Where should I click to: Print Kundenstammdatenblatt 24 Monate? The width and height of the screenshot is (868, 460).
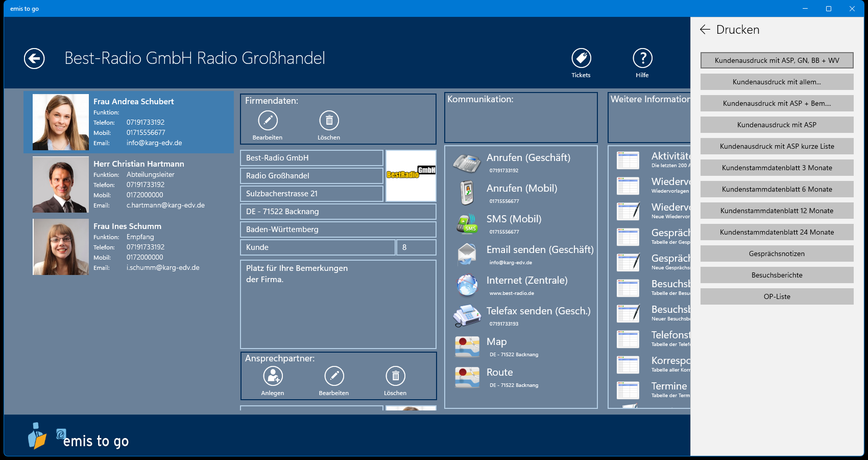[x=777, y=232]
